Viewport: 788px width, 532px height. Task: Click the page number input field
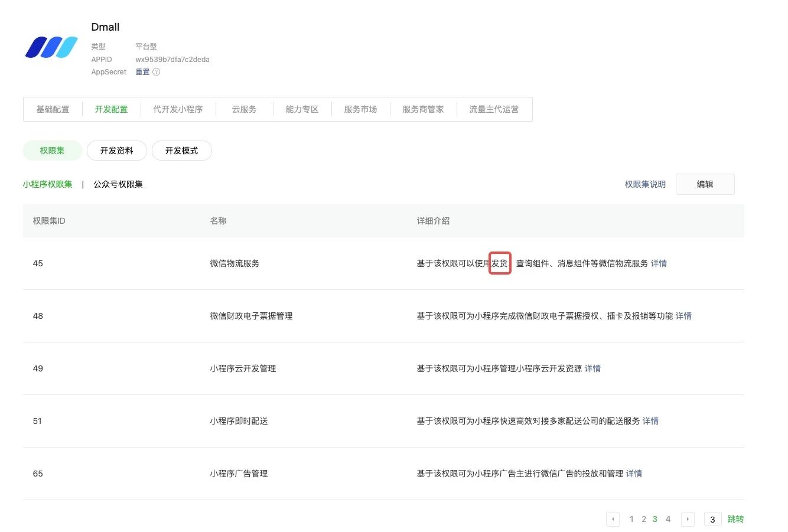point(712,519)
